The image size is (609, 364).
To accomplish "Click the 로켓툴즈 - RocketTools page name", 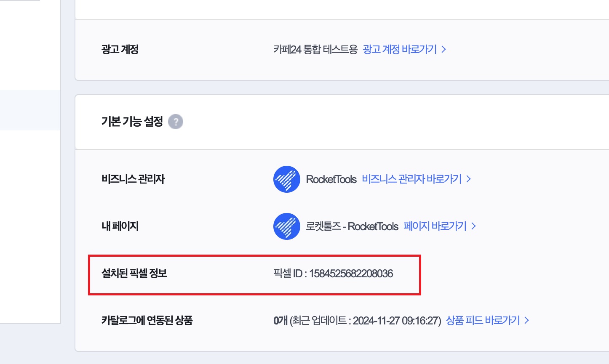I will [x=352, y=226].
